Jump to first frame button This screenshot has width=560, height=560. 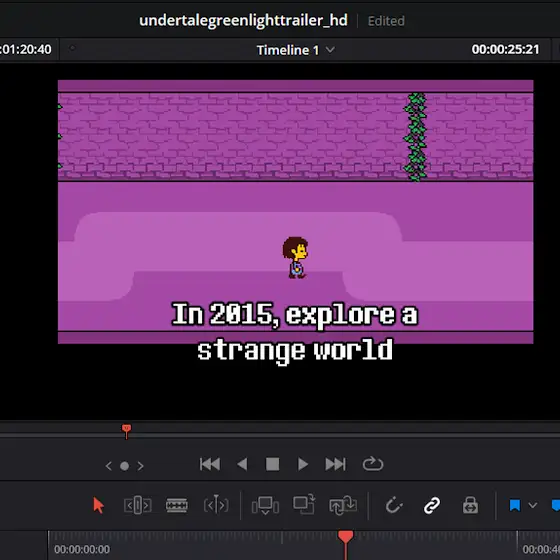point(210,464)
